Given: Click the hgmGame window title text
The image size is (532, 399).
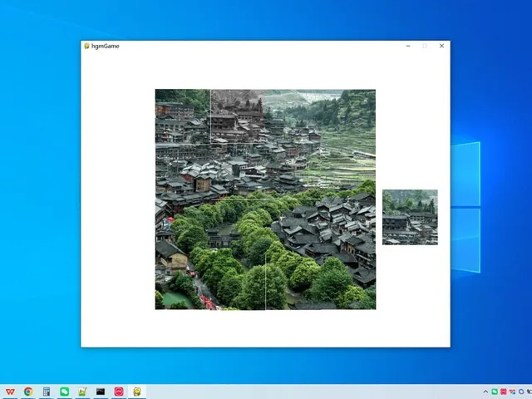Looking at the screenshot, I should 106,47.
